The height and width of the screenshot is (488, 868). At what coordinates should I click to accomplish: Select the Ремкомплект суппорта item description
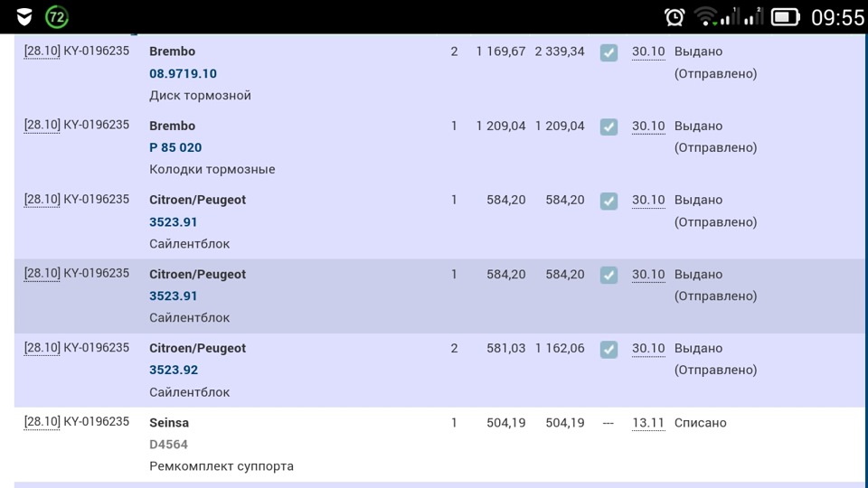coord(221,466)
